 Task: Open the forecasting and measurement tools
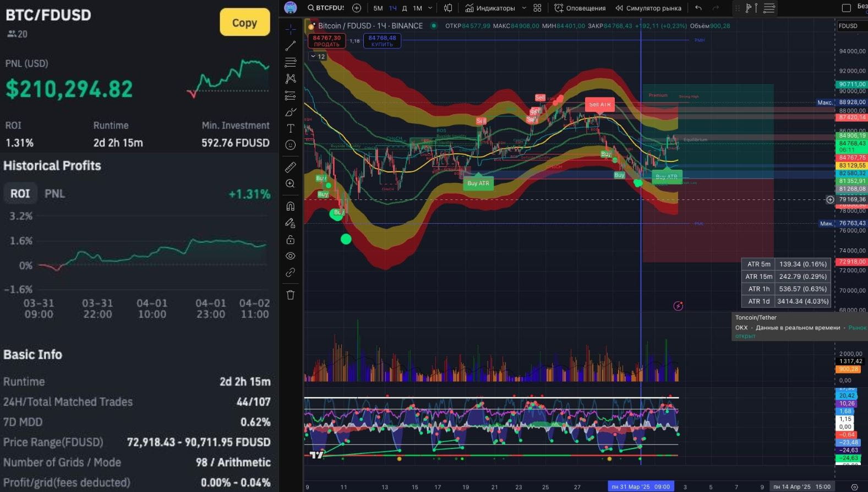(291, 95)
